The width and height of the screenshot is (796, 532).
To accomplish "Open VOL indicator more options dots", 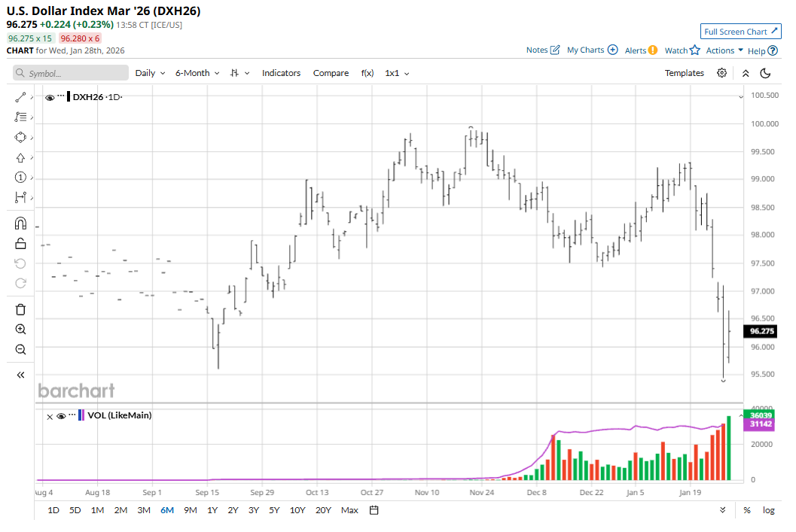I will (72, 414).
